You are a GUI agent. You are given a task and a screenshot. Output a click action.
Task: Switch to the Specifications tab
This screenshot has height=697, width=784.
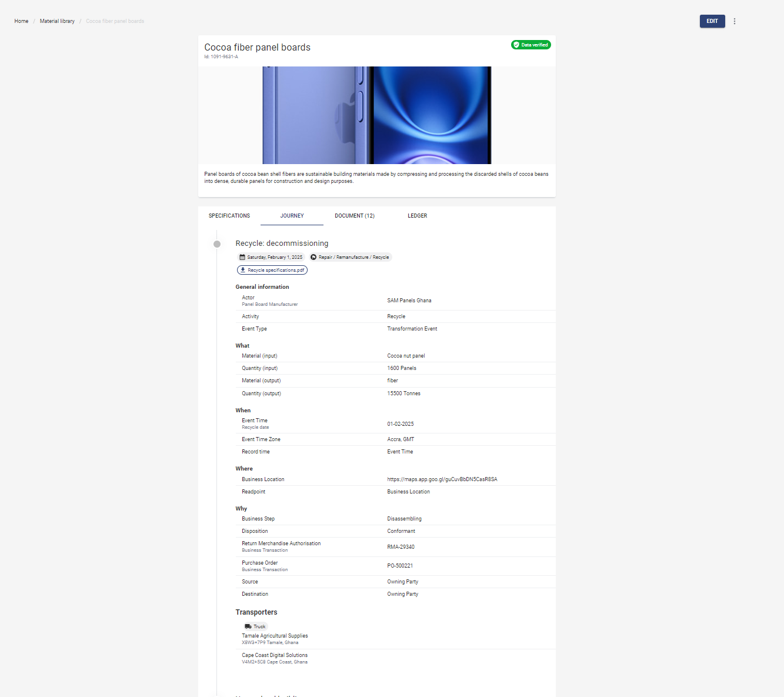click(229, 216)
